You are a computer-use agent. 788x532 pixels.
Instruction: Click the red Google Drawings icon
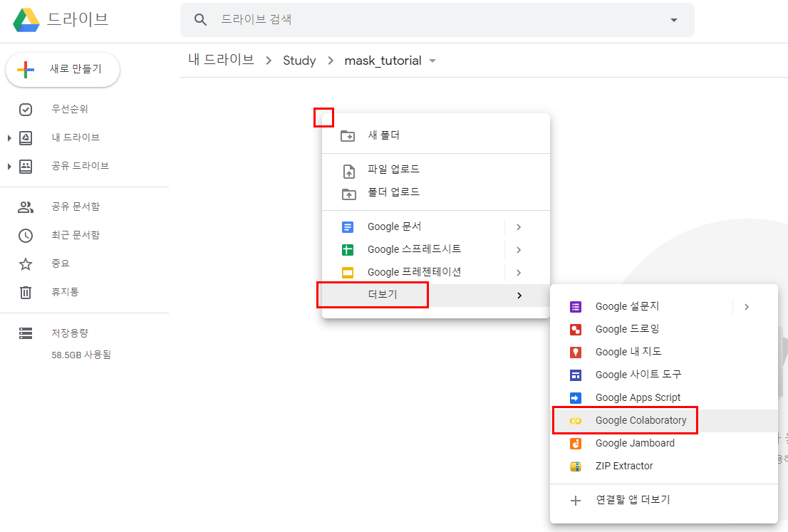(576, 330)
